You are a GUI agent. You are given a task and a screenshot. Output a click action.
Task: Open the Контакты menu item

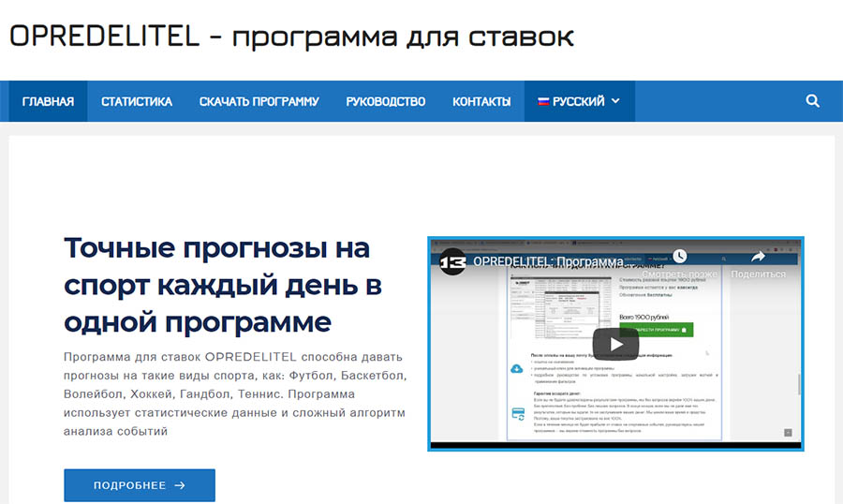click(481, 101)
